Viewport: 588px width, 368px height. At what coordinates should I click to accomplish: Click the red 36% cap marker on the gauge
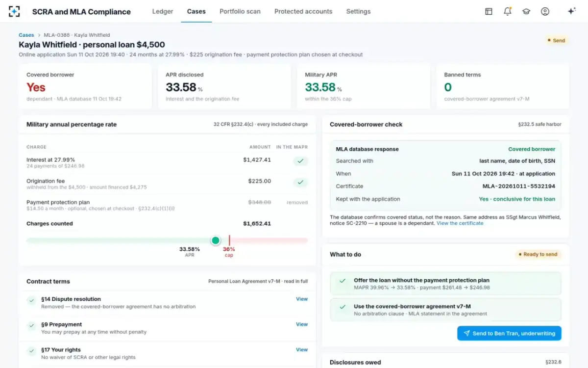(x=229, y=240)
